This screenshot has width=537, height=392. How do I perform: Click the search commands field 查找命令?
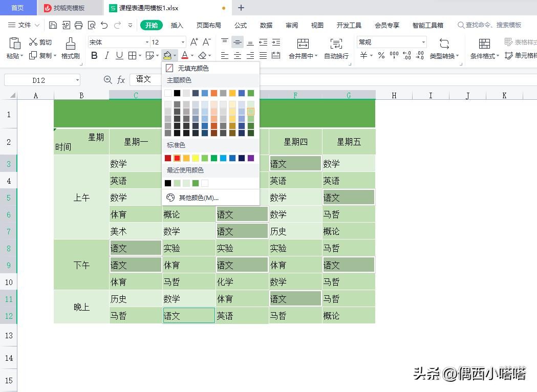tap(490, 25)
